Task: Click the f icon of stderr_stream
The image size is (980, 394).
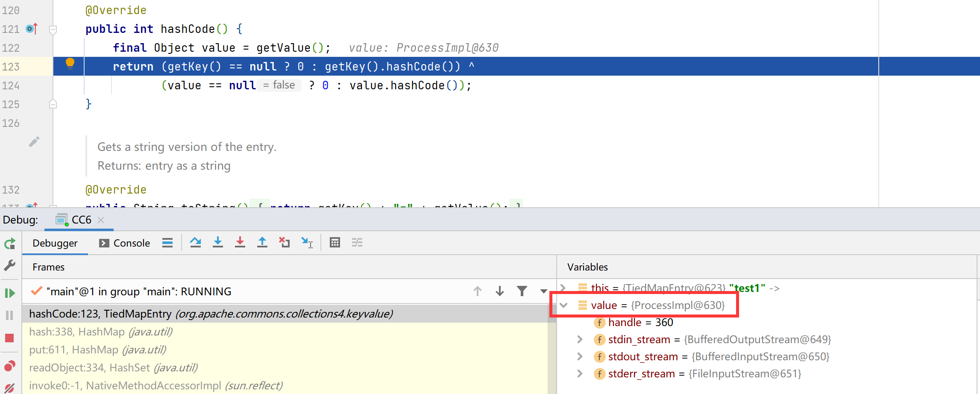Action: (x=599, y=373)
